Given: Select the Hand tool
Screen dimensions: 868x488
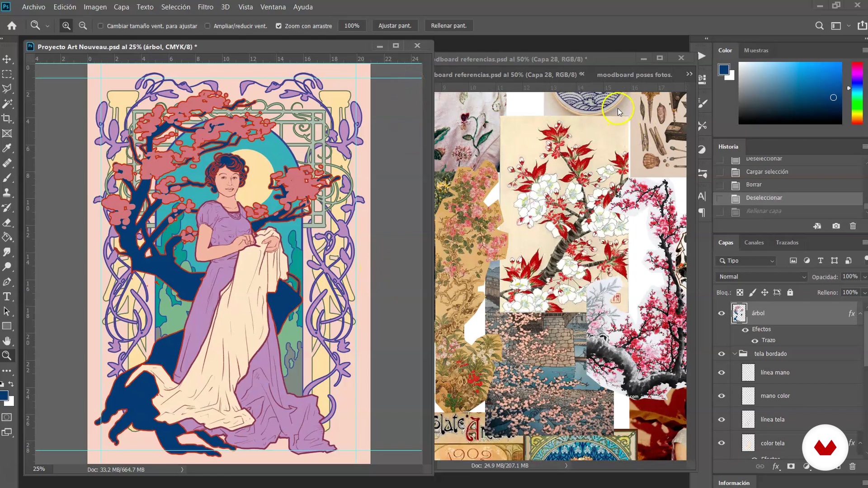Looking at the screenshot, I should pyautogui.click(x=7, y=341).
